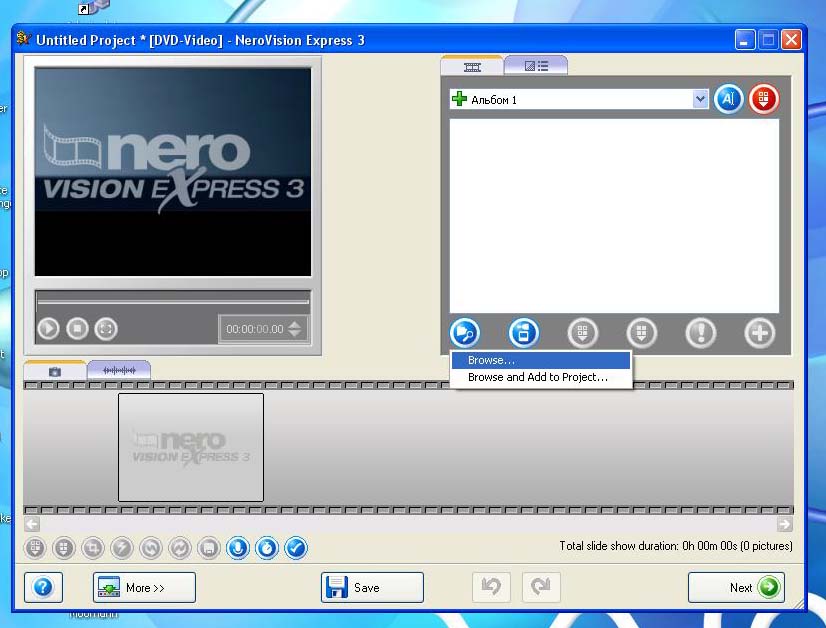This screenshot has height=628, width=826.
Task: Choose "Browse and Add to Project..."
Action: [x=540, y=377]
